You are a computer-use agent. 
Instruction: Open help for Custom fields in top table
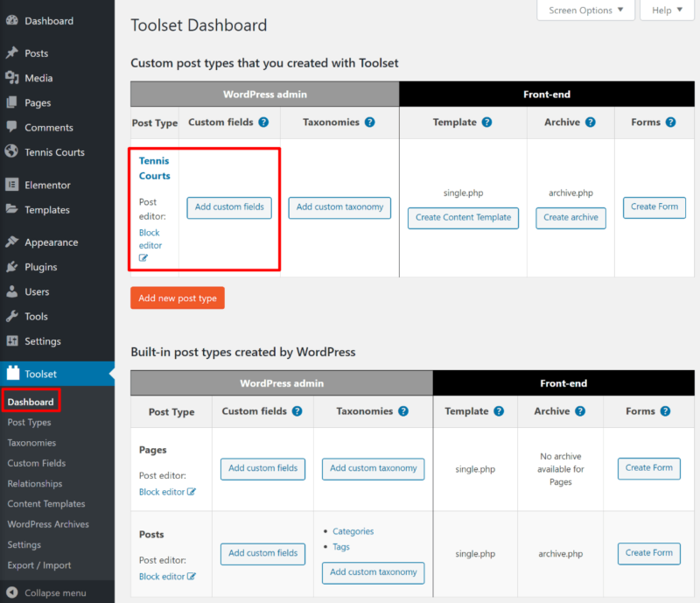tap(264, 122)
